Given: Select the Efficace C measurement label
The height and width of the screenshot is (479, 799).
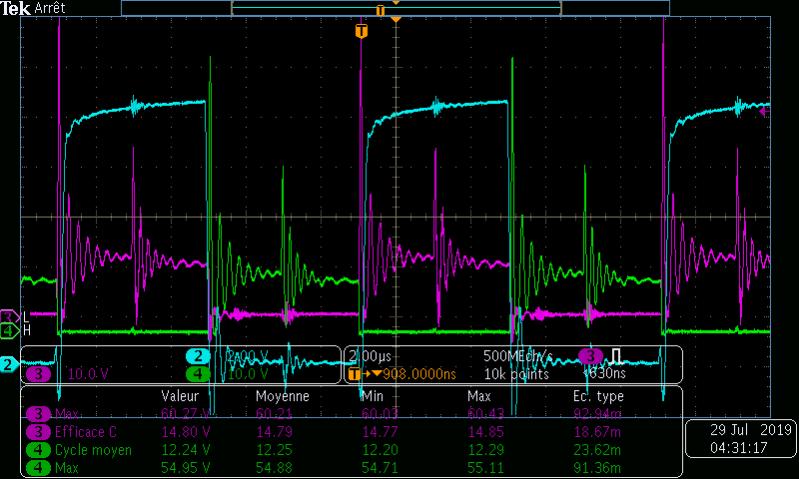Looking at the screenshot, I should pyautogui.click(x=86, y=432).
